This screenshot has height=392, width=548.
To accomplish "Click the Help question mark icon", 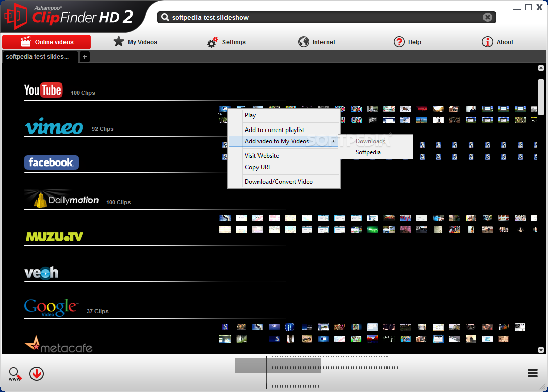I will [x=399, y=42].
